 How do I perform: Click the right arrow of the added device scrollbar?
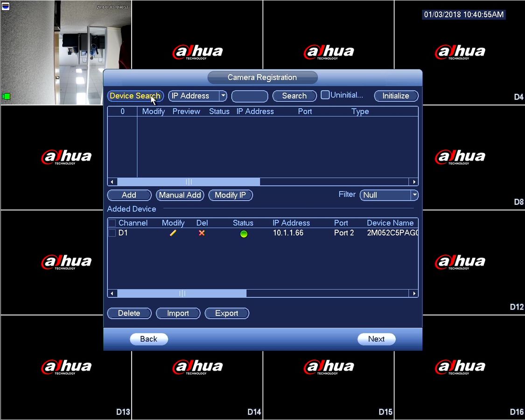click(414, 294)
